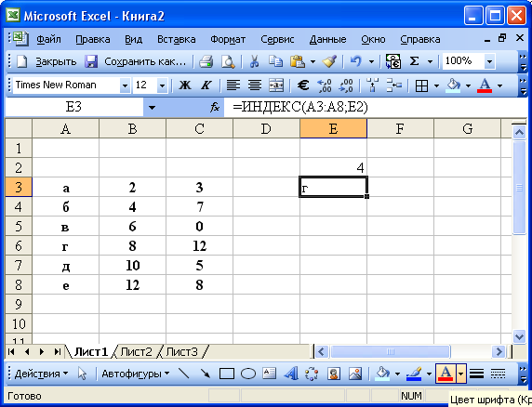532x407 pixels.
Task: Click Decrease Decimal icon
Action: 346,85
